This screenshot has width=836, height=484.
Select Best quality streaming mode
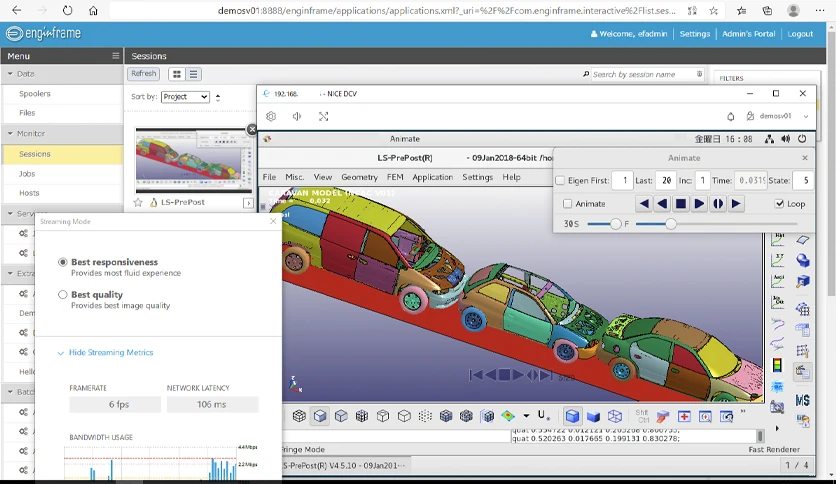63,294
